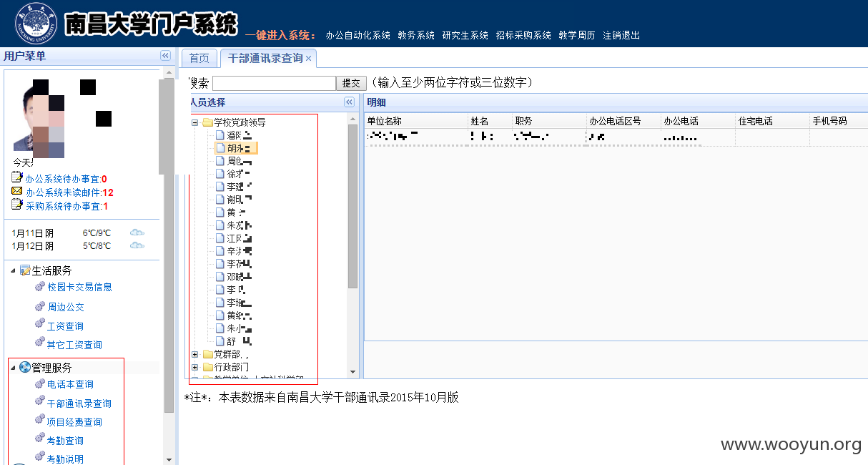Open 其它工资查询 menu item
The height and width of the screenshot is (465, 868).
click(x=74, y=345)
